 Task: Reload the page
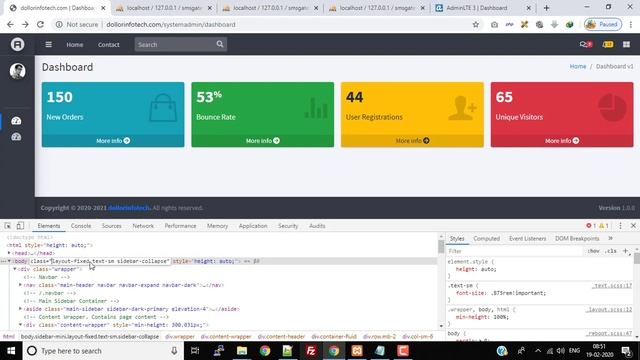pyautogui.click(x=40, y=24)
